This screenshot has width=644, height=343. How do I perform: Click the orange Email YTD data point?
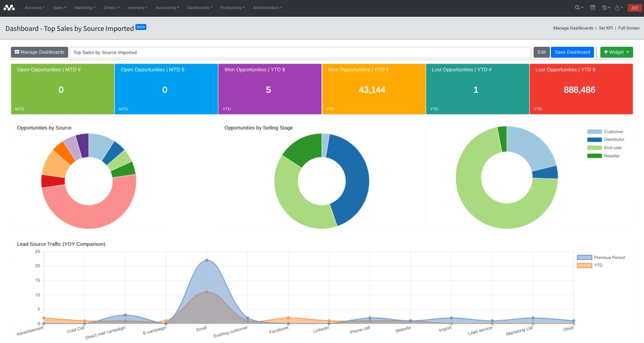pos(207,292)
